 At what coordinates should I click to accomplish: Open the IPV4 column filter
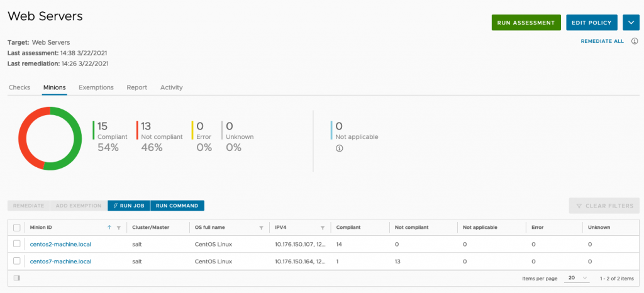click(x=322, y=228)
